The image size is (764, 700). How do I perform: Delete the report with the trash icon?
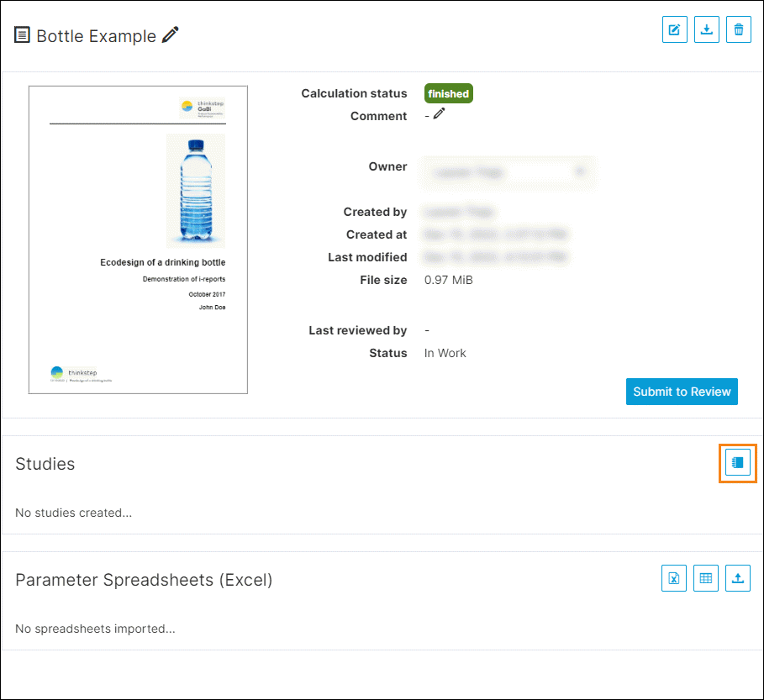[738, 30]
